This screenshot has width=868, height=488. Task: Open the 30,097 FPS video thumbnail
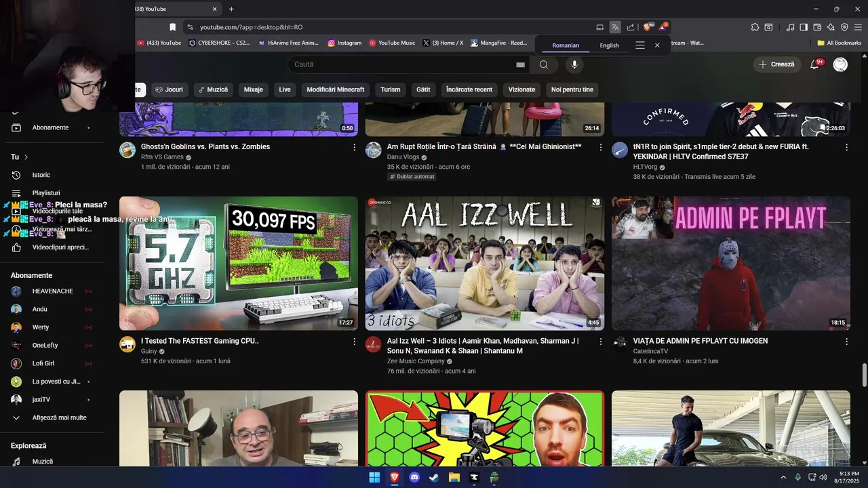pyautogui.click(x=239, y=263)
